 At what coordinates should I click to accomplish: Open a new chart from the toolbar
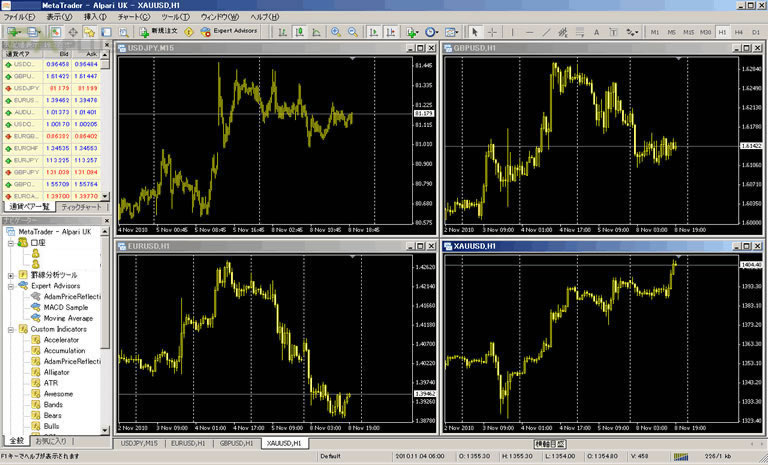point(13,32)
